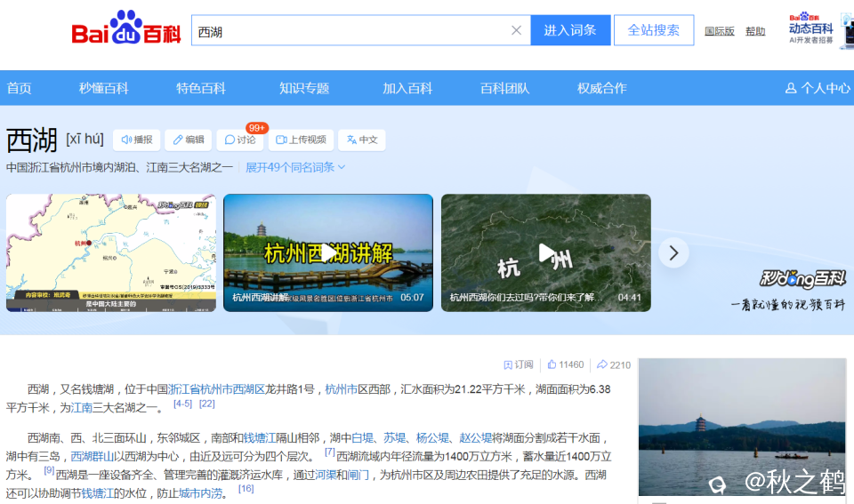Open the 权威合作 nav tab
Screen dimensions: 854x504
click(602, 88)
